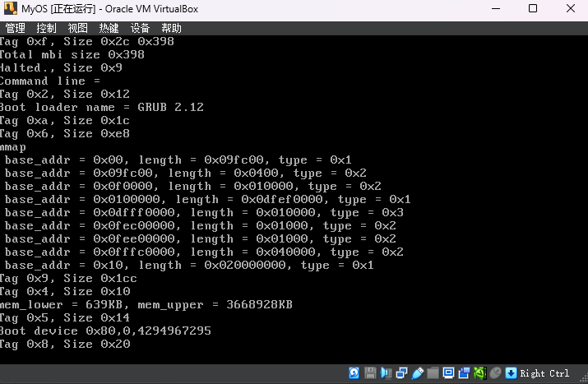Open the 视图 menu

point(77,28)
